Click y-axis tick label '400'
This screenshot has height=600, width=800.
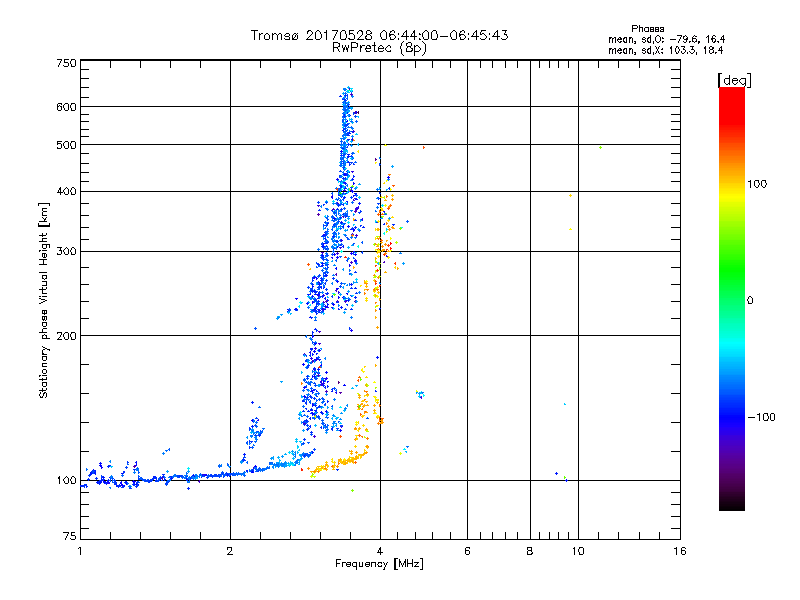coord(67,191)
